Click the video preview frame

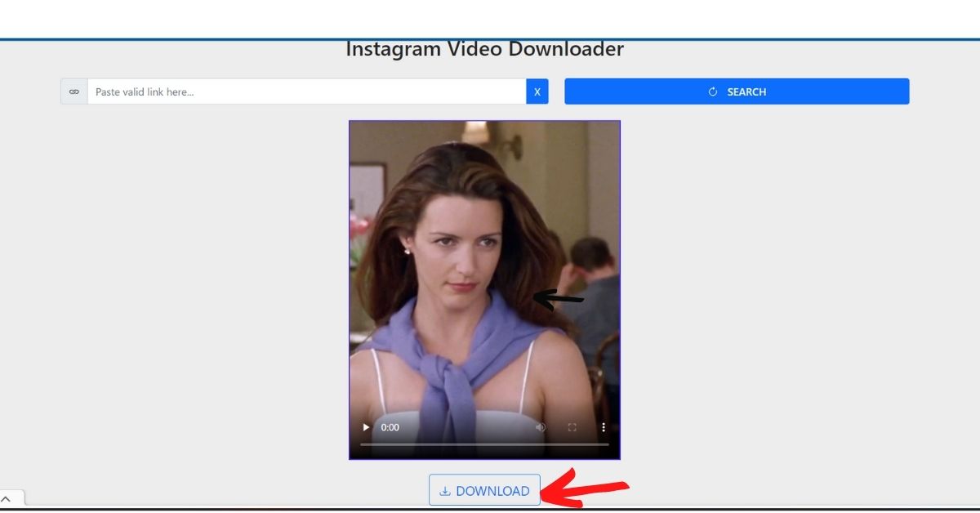484,245
